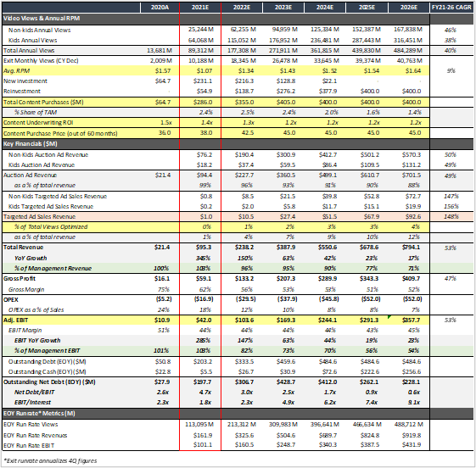Select the Kids Annual Views row label

(x=33, y=40)
